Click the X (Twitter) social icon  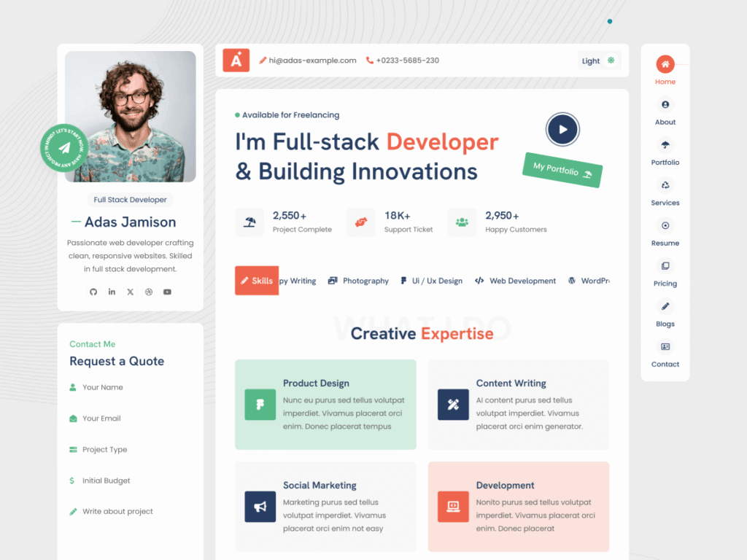point(130,292)
